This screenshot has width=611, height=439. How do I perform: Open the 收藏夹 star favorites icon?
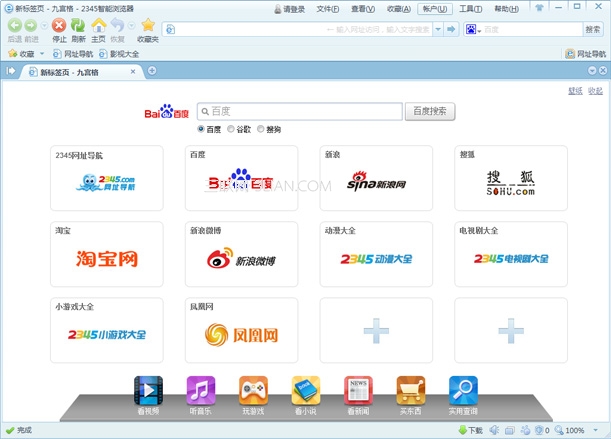pos(148,25)
